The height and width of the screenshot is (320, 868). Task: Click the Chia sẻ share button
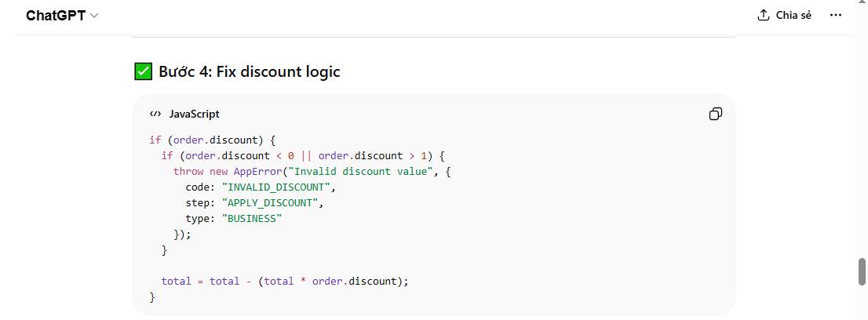pos(784,15)
